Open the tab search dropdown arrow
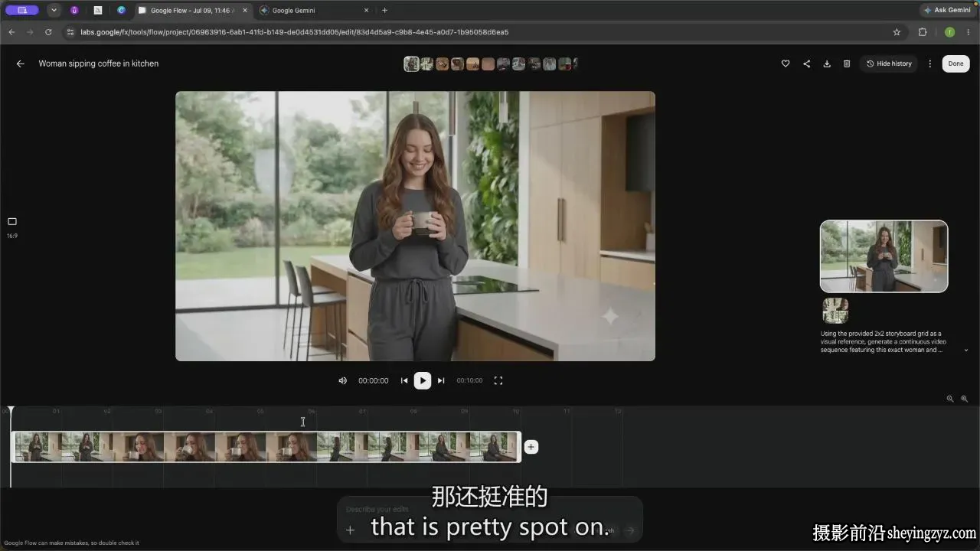Screen dimensions: 980x551 pyautogui.click(x=54, y=11)
